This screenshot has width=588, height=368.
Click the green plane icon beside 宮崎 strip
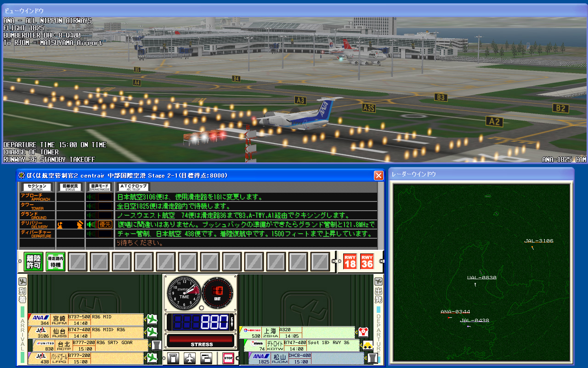coord(152,319)
